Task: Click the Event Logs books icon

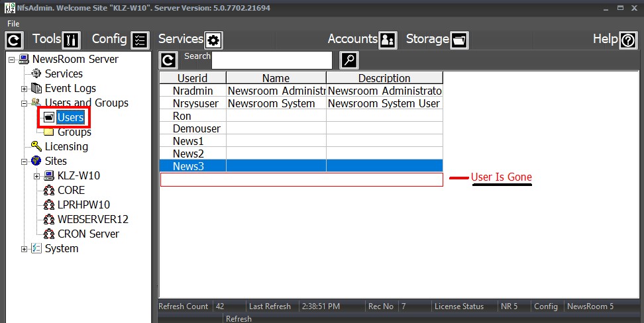Action: click(36, 88)
